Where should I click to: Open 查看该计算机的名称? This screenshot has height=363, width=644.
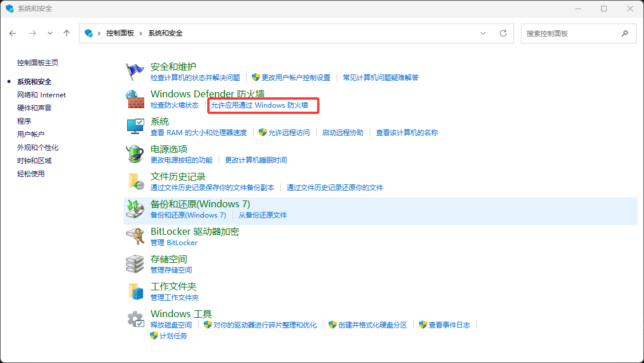click(x=407, y=133)
